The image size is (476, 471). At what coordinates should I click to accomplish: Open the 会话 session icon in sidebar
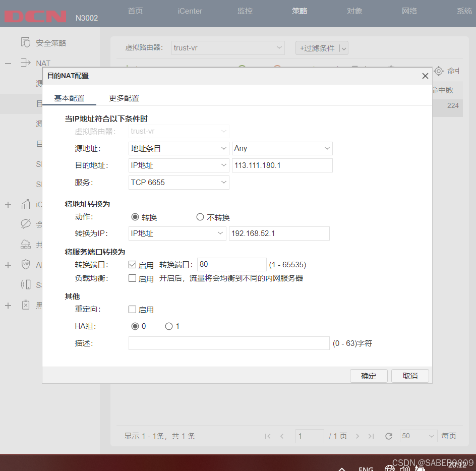[26, 224]
